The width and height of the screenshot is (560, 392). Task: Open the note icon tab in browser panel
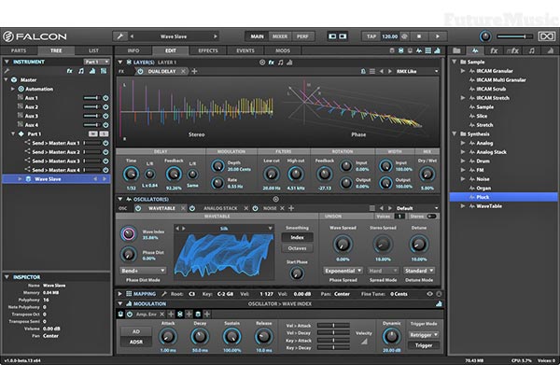[x=531, y=50]
